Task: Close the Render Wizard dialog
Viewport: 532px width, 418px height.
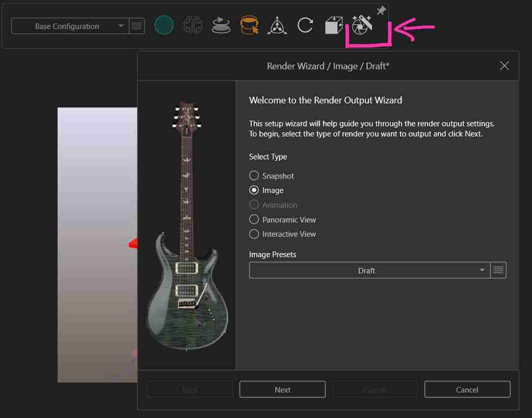Action: point(504,66)
